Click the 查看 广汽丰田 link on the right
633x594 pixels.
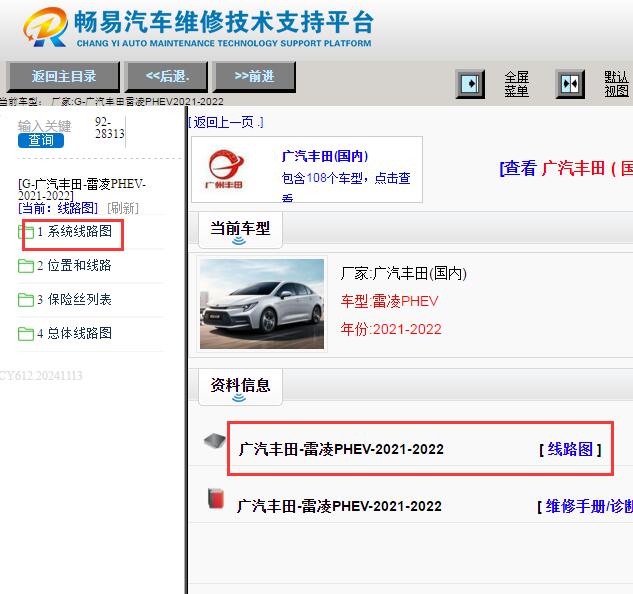pos(566,168)
